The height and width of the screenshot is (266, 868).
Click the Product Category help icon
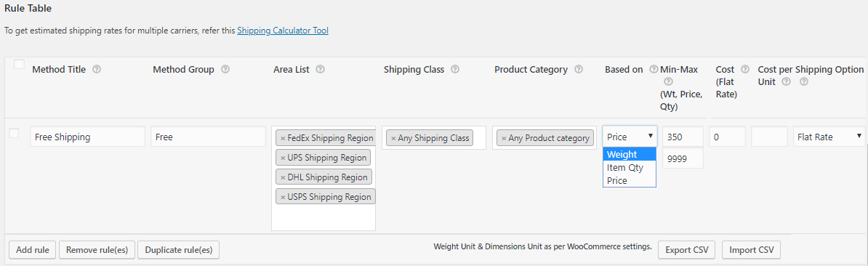point(579,70)
